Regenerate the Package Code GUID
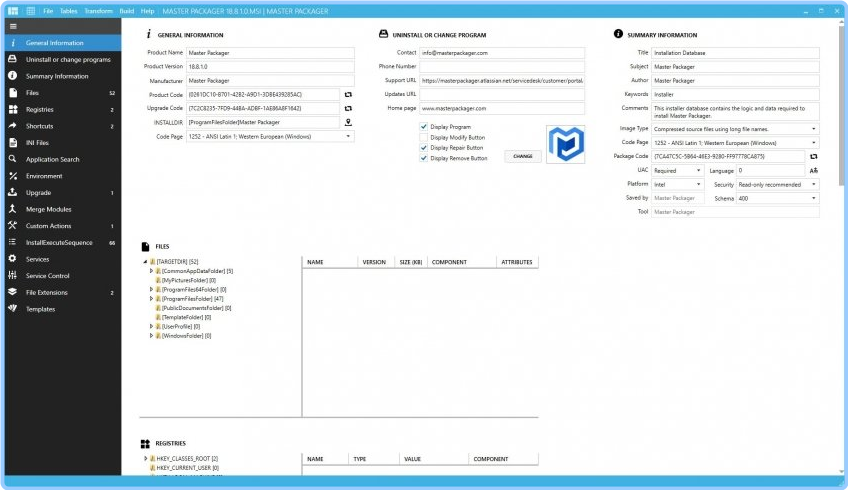 pos(813,156)
